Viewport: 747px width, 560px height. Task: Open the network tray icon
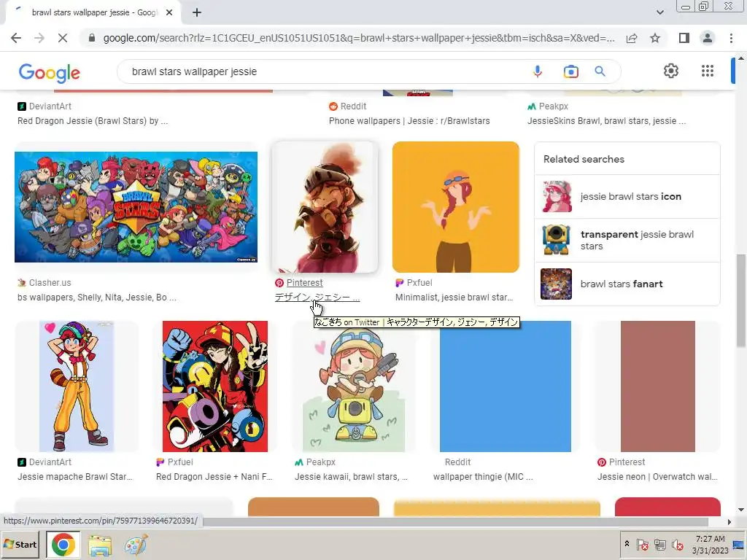tap(659, 545)
